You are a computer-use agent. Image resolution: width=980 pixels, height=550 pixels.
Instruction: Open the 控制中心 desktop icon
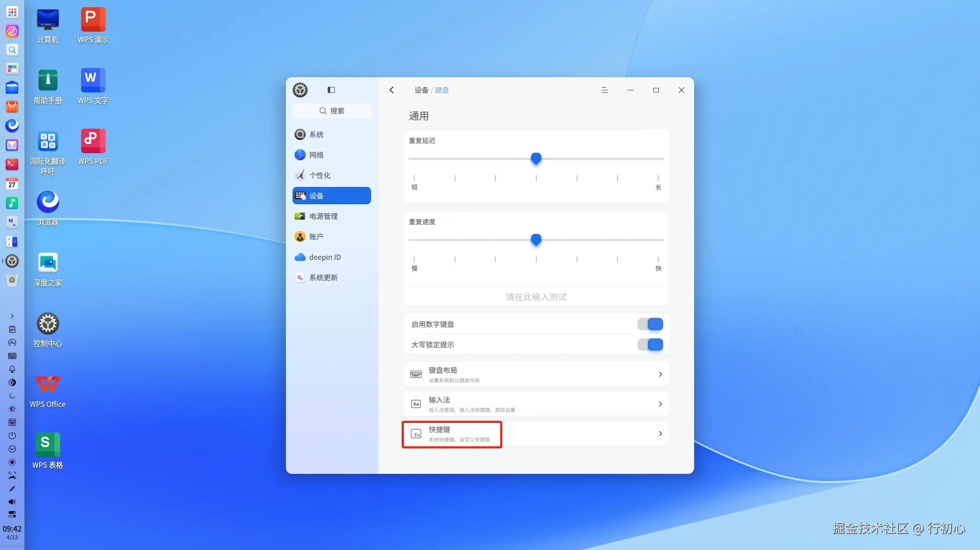48,330
